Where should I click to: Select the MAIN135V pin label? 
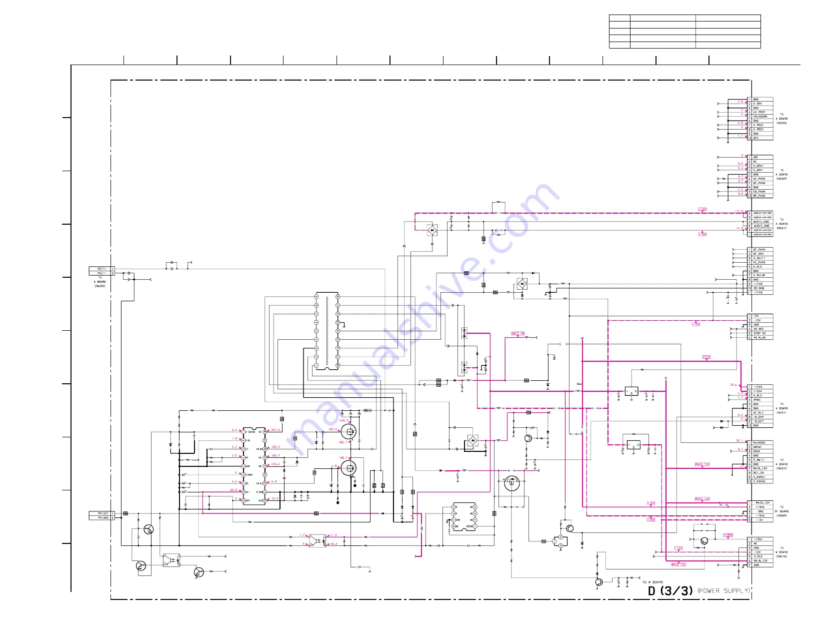tap(759, 443)
